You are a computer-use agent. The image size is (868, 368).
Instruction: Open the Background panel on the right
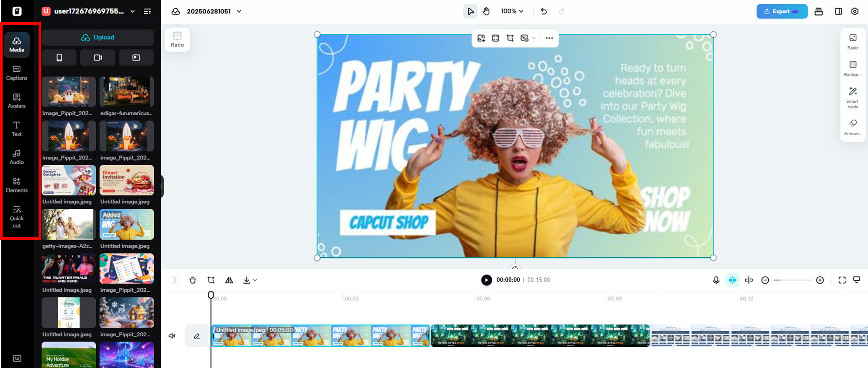(x=853, y=69)
